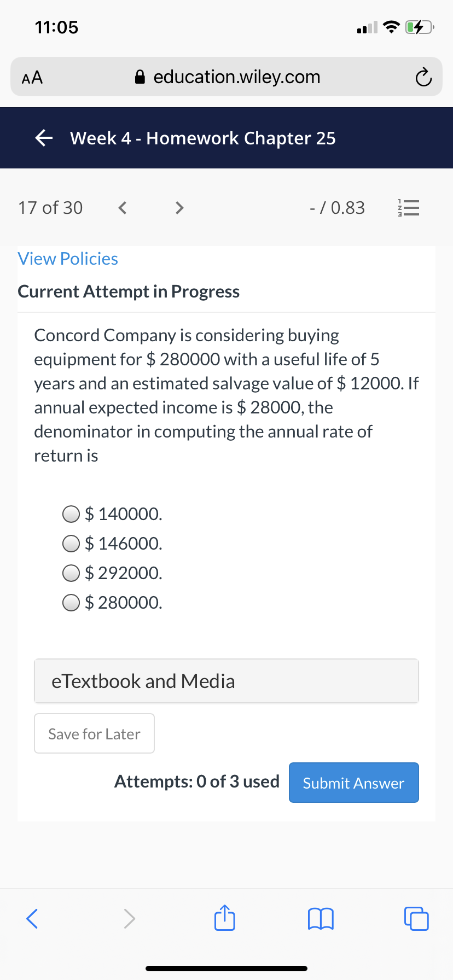Tap Safari forward navigation arrow
The height and width of the screenshot is (980, 453).
click(129, 919)
